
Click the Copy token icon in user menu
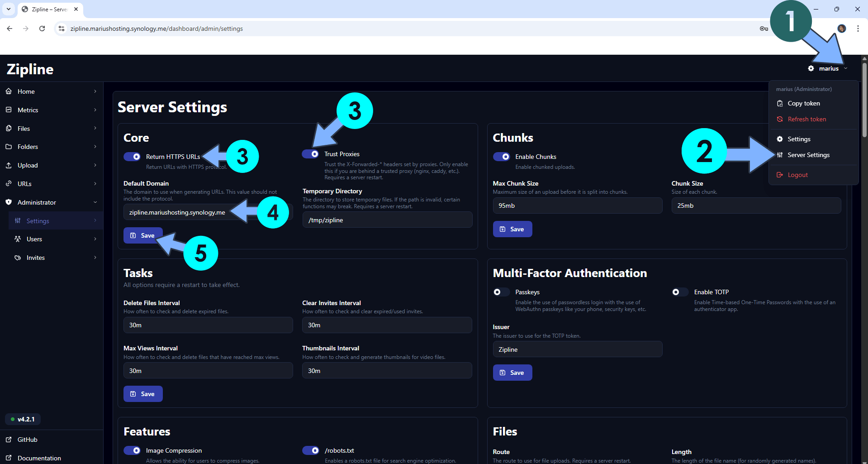tap(780, 103)
